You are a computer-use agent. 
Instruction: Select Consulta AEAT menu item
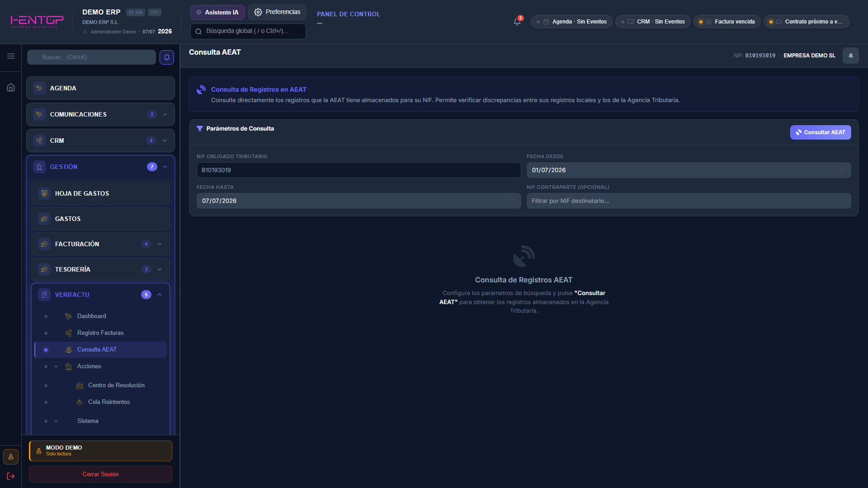tap(100, 350)
